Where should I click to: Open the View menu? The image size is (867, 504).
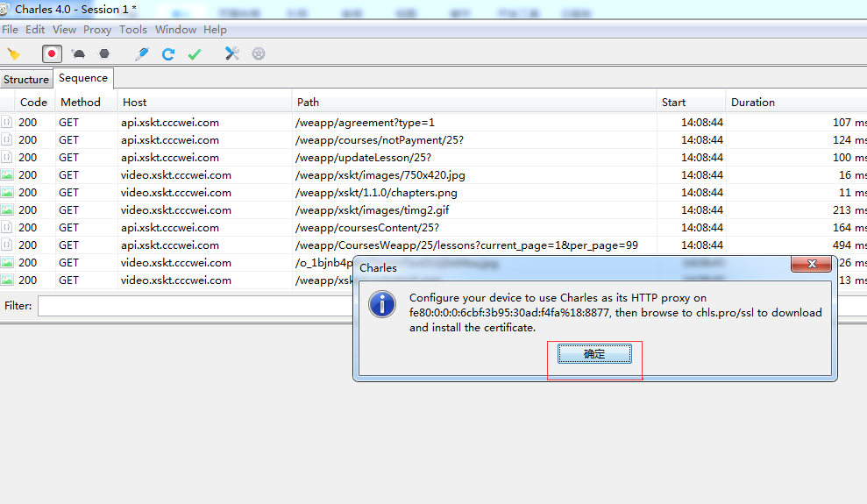click(x=64, y=30)
